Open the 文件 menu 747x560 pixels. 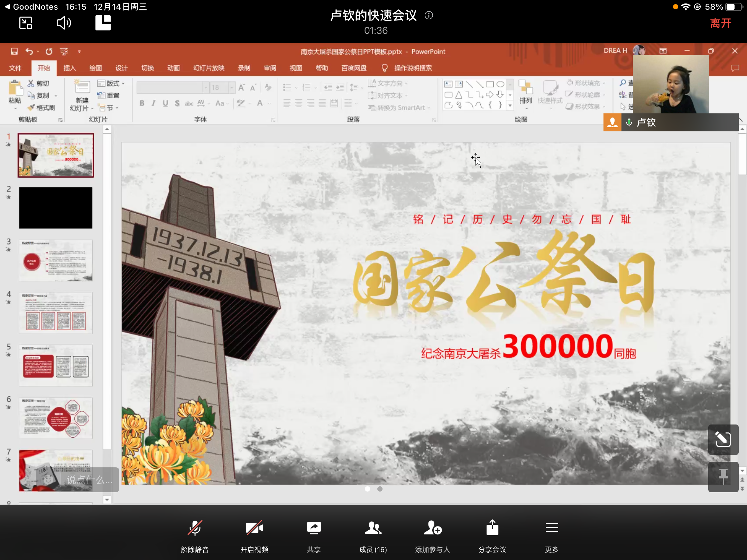pos(15,68)
